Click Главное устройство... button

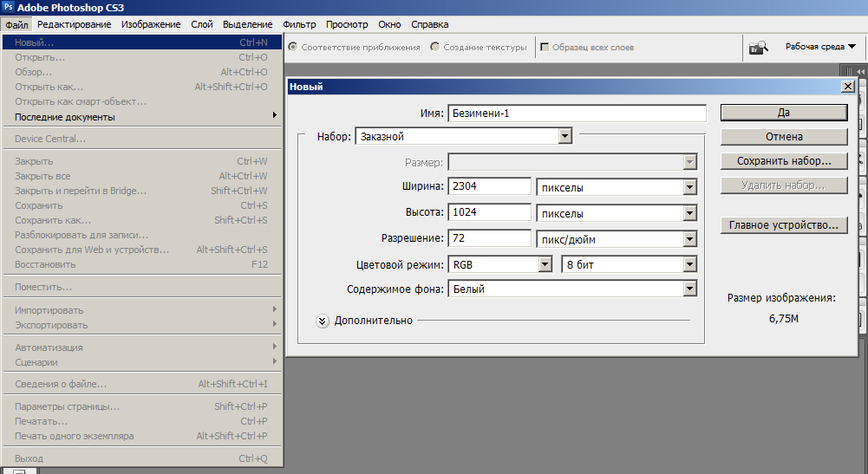(784, 225)
